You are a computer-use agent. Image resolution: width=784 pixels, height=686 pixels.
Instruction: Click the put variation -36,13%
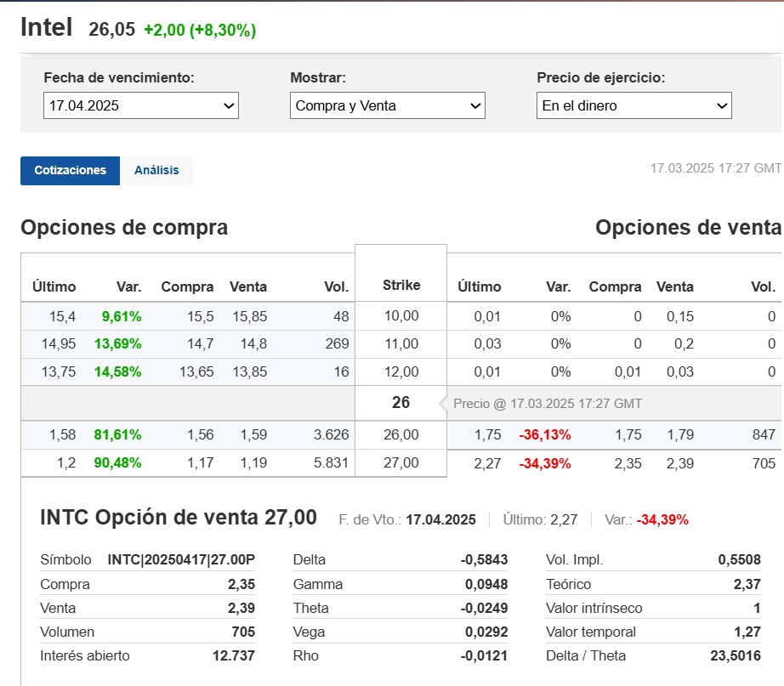tap(545, 435)
